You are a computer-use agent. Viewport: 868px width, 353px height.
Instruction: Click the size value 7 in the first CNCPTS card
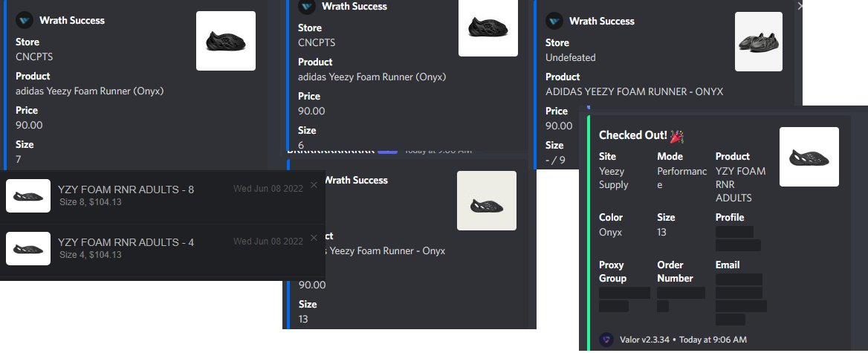[19, 159]
